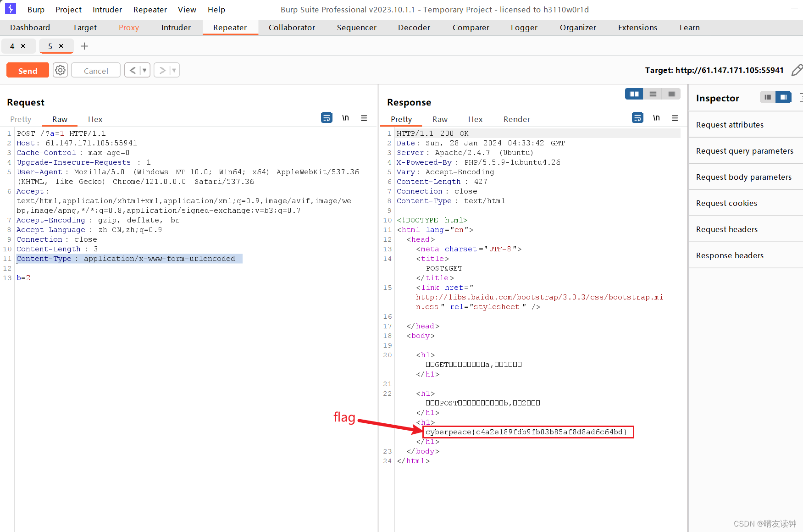The height and width of the screenshot is (532, 803).
Task: Show Response in Render view
Action: tap(517, 119)
